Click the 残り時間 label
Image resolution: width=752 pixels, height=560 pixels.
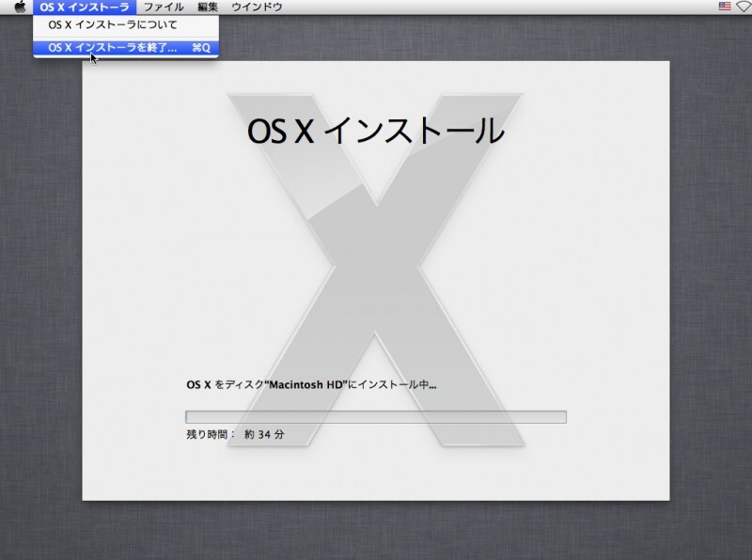209,435
